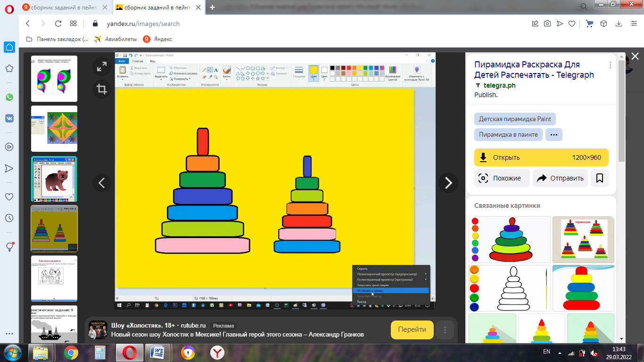Screen dimensions: 644x362
Task: Open VK messenger in Opera sidebar
Action: tap(9, 118)
